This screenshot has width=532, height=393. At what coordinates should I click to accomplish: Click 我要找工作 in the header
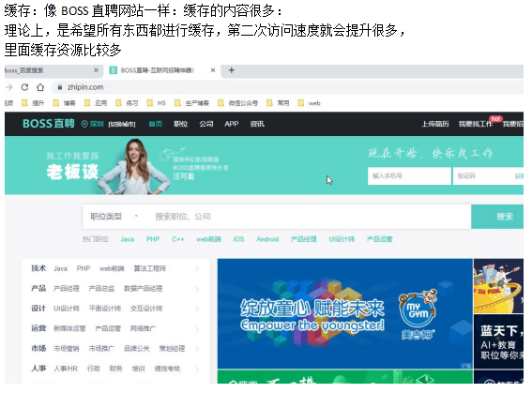(x=476, y=124)
